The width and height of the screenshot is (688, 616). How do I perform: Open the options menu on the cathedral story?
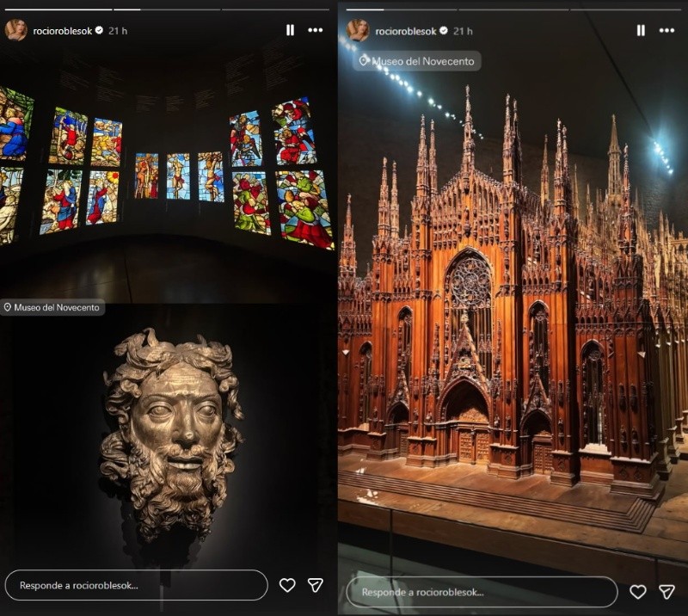click(668, 30)
